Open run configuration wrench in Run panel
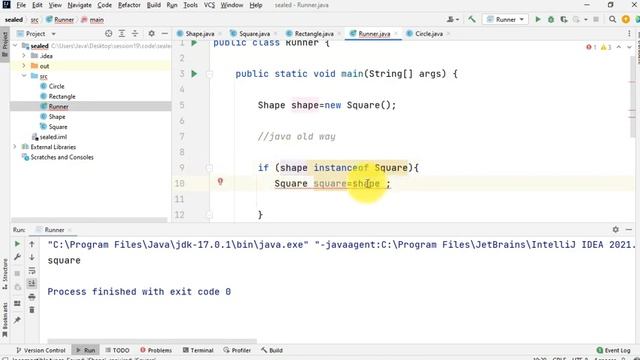This screenshot has width=640, height=360. pyautogui.click(x=17, y=257)
